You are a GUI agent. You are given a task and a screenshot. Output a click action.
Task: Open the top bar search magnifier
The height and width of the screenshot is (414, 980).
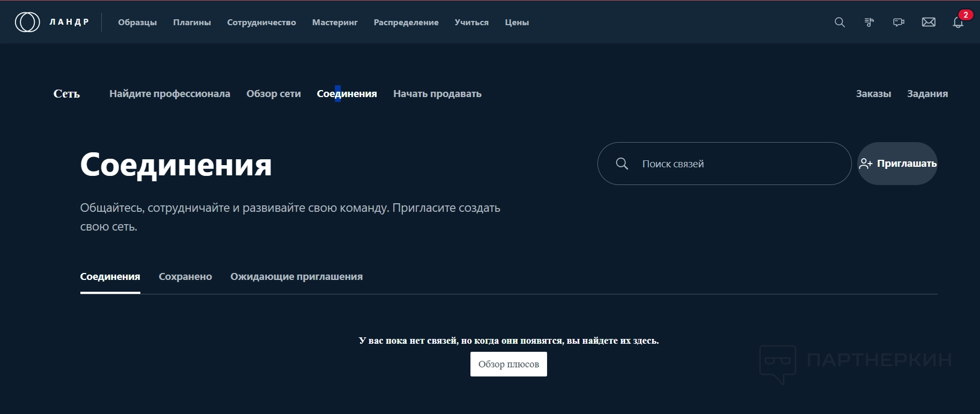840,22
